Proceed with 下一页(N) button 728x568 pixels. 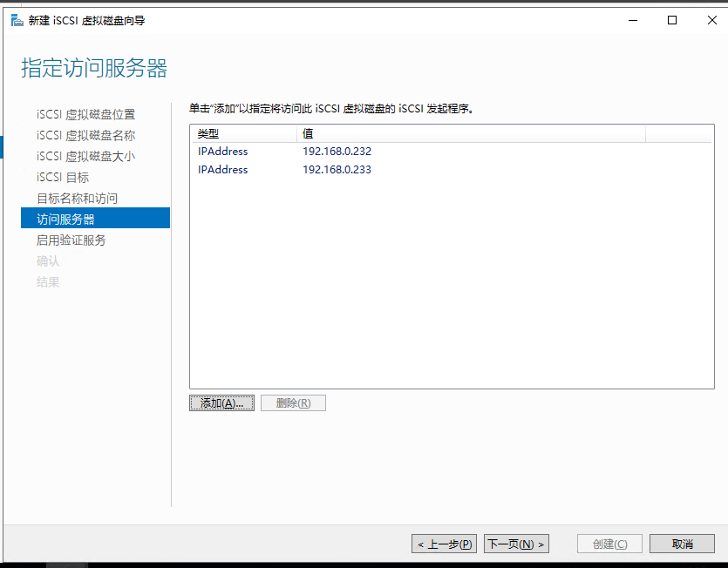click(x=516, y=544)
